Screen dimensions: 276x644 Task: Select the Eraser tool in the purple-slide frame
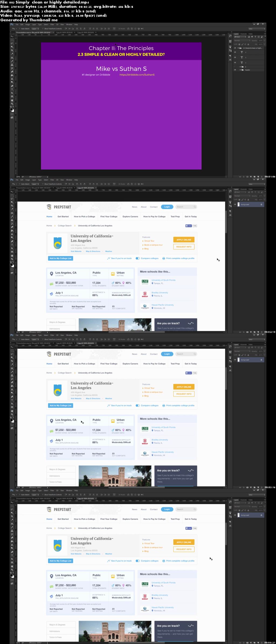12,71
